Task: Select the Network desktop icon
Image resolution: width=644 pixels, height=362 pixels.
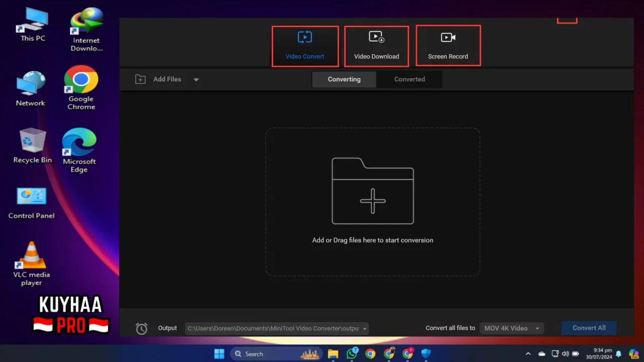Action: click(31, 89)
